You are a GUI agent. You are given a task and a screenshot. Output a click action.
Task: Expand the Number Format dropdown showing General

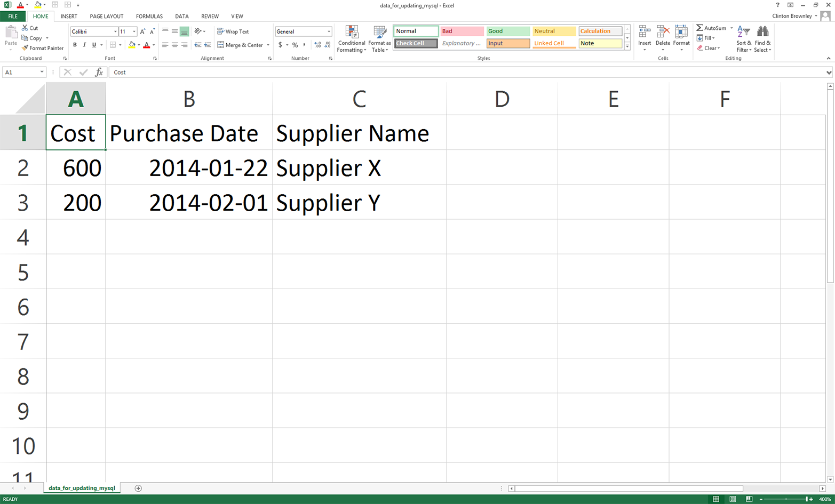[x=329, y=31]
